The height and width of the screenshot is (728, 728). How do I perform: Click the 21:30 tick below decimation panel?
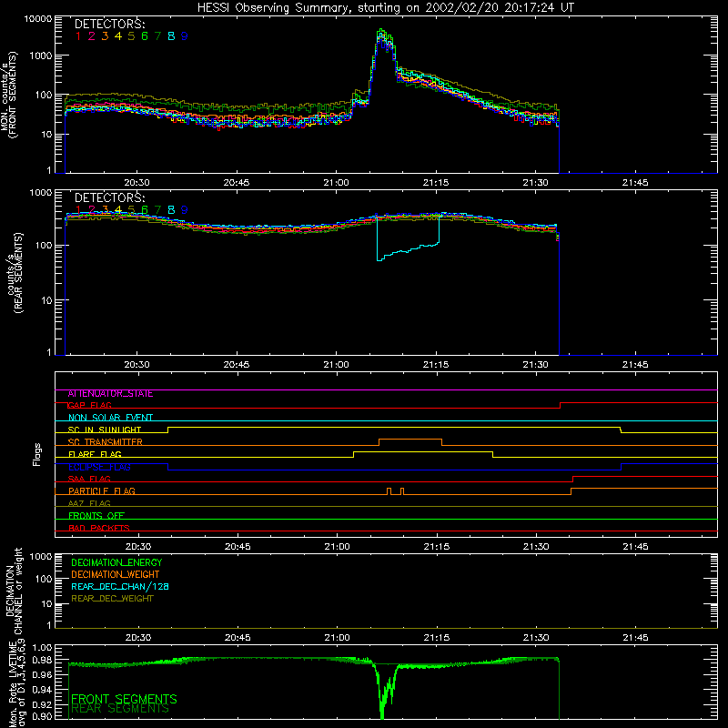coord(536,638)
